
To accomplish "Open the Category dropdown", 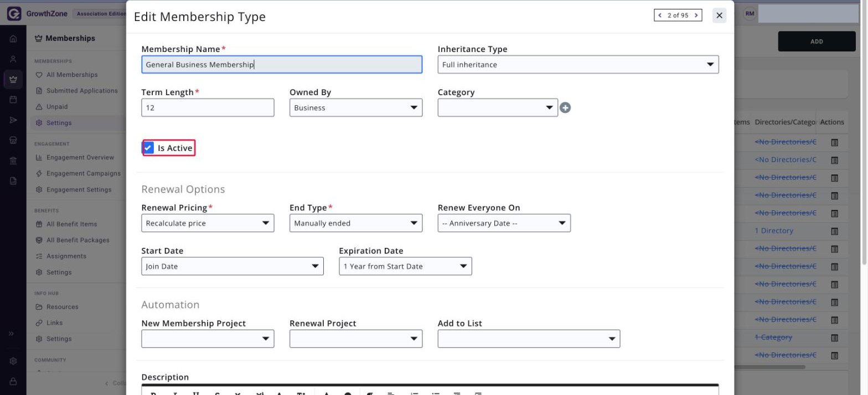I will click(x=498, y=108).
